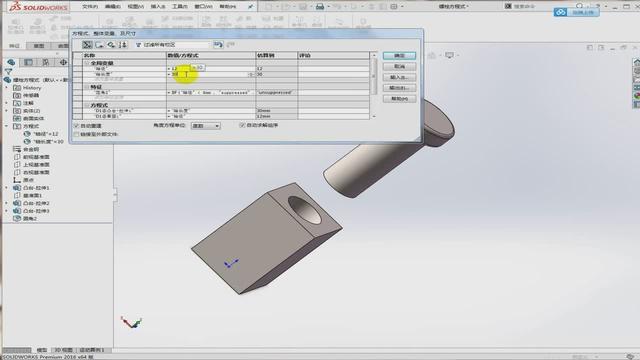Viewport: 640px width, 360px height.
Task: Collapse the Equations section in dialog
Action: 87,105
